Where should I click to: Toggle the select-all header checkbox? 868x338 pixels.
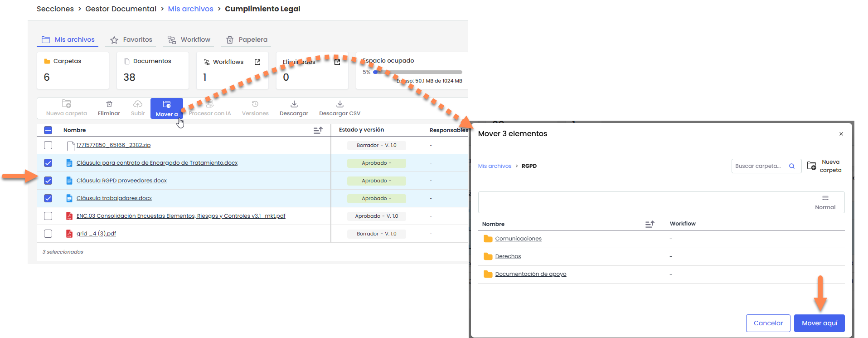[48, 130]
